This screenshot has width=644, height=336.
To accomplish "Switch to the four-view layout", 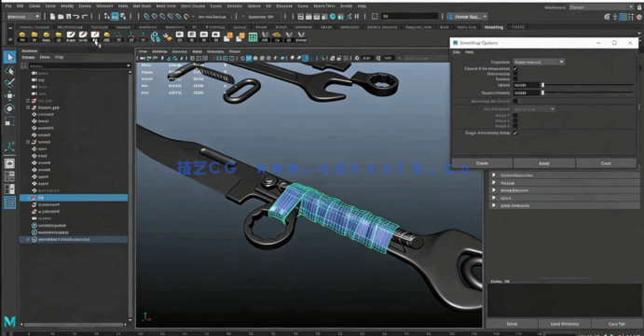I will coord(9,176).
